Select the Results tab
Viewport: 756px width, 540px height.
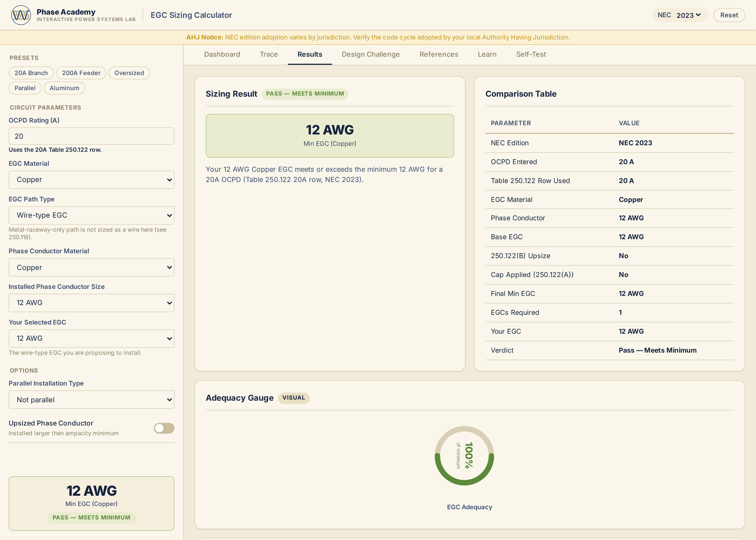pos(310,54)
